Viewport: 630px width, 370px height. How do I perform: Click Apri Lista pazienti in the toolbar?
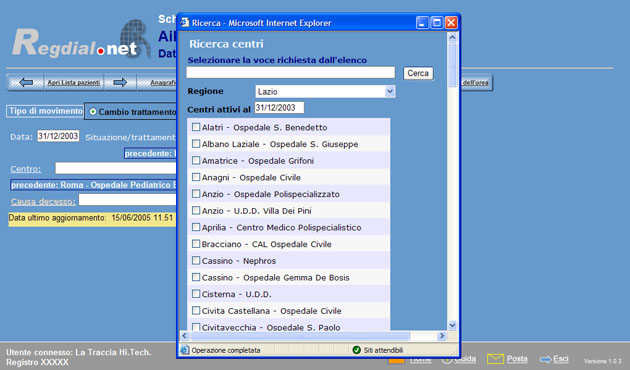tap(74, 82)
